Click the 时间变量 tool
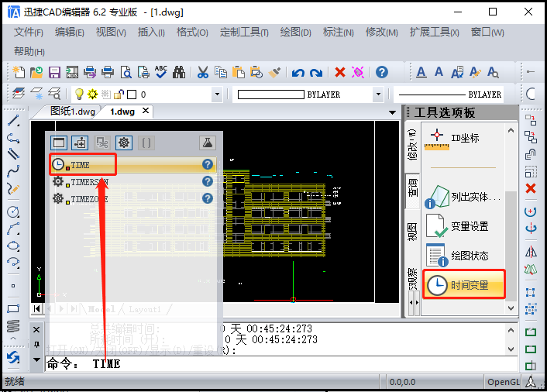Viewport: 547px width, 392px height. coord(464,285)
